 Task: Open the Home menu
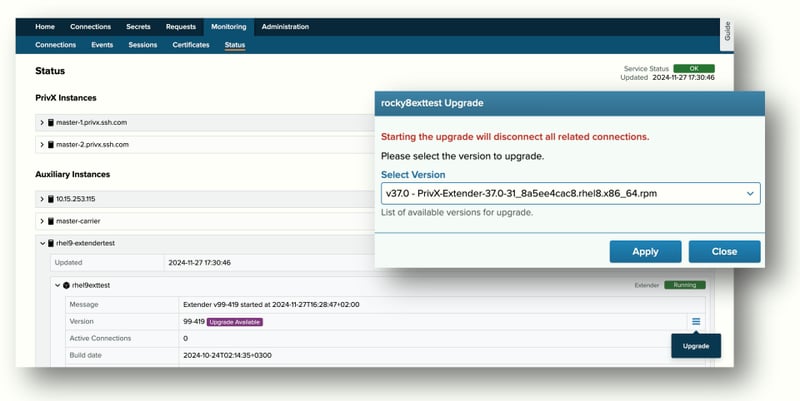click(45, 27)
